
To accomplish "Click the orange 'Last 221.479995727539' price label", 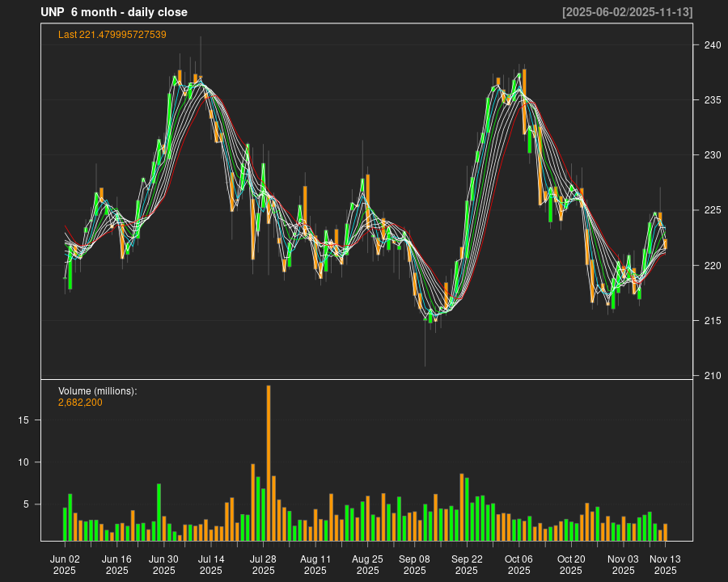I will [x=112, y=34].
